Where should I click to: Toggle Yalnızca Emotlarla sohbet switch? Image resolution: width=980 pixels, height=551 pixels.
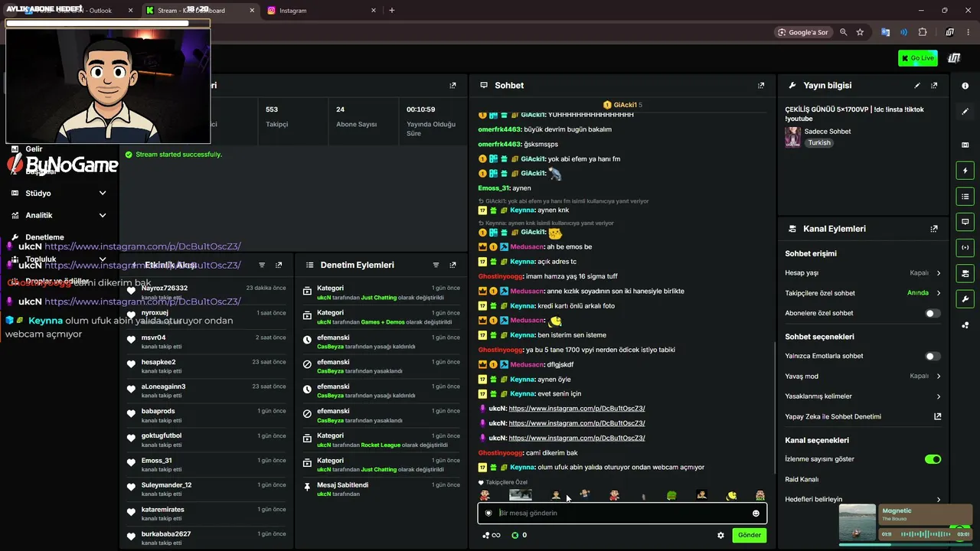click(933, 356)
